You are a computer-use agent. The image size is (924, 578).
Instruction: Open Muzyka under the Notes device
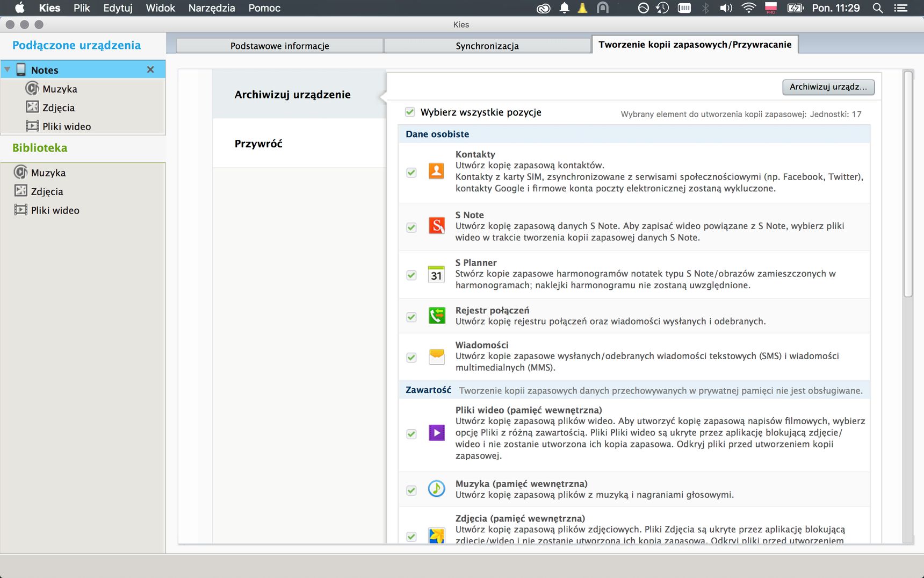click(x=60, y=89)
